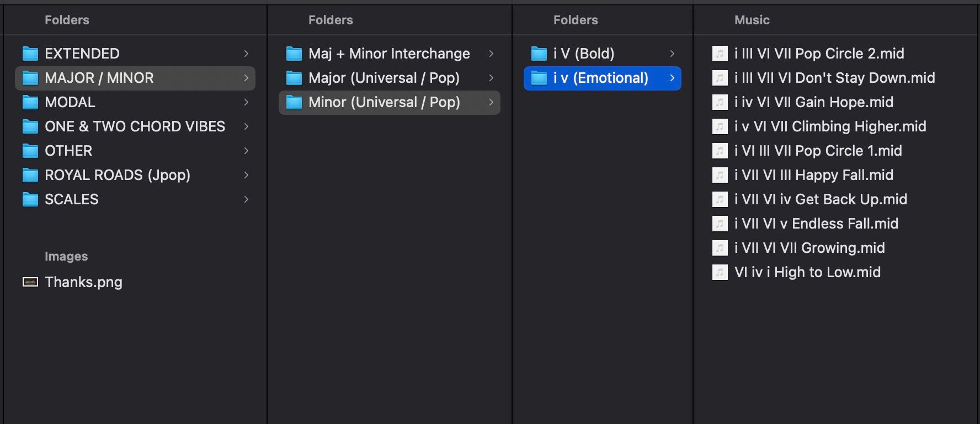This screenshot has width=980, height=424.
Task: Select the OTHER folder
Action: click(x=68, y=151)
